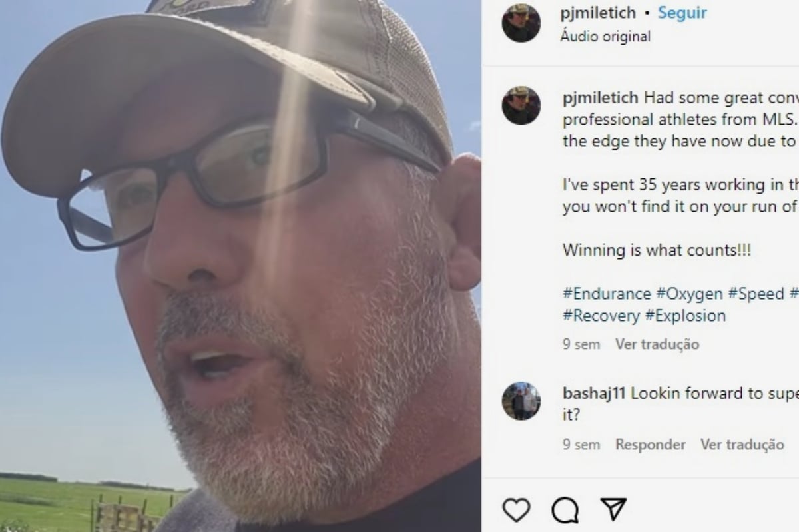Like the post with the heart icon
This screenshot has width=799, height=532.
516,510
